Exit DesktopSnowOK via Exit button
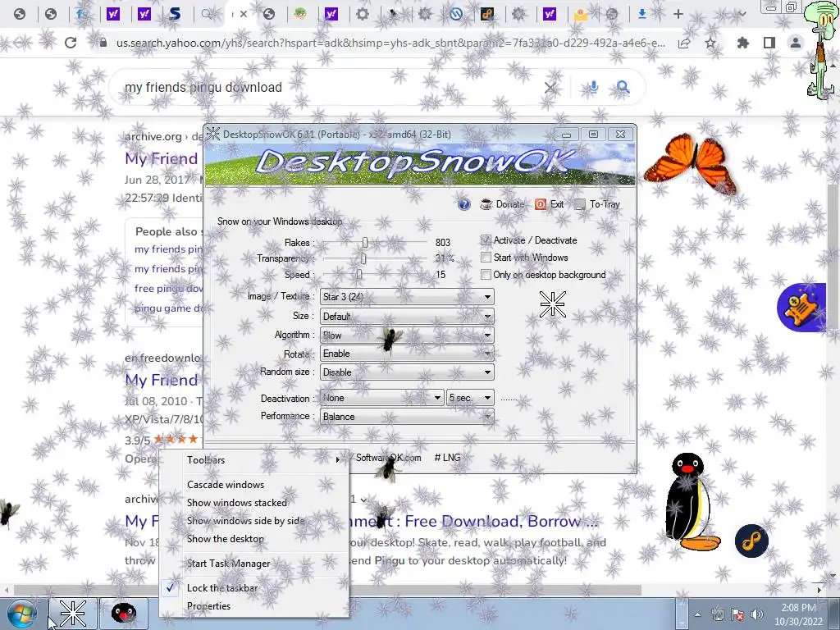This screenshot has height=630, width=840. pyautogui.click(x=549, y=204)
